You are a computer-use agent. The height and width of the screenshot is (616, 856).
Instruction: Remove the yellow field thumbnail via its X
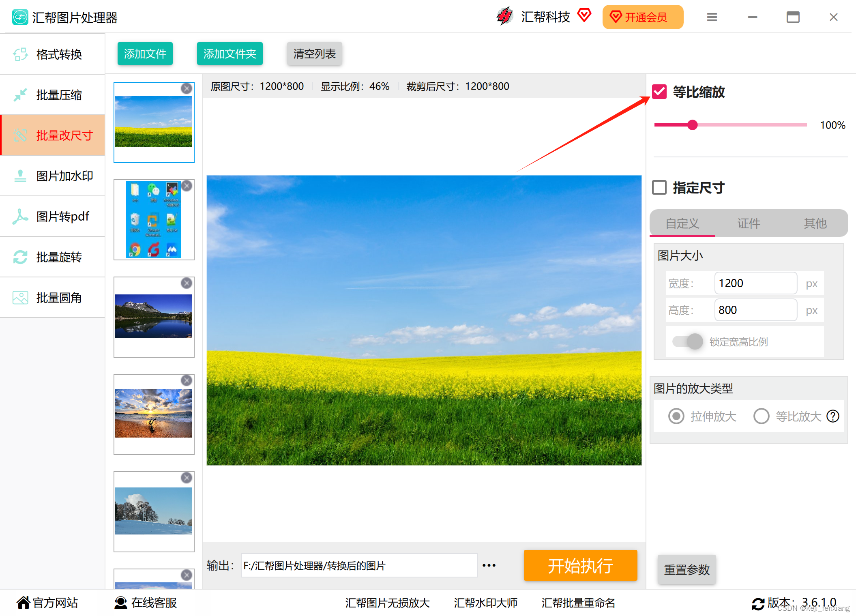(x=187, y=88)
